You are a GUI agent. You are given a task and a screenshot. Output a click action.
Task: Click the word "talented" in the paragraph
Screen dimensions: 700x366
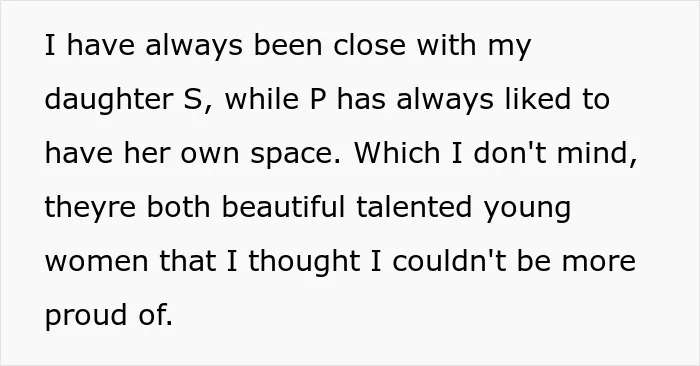point(414,207)
